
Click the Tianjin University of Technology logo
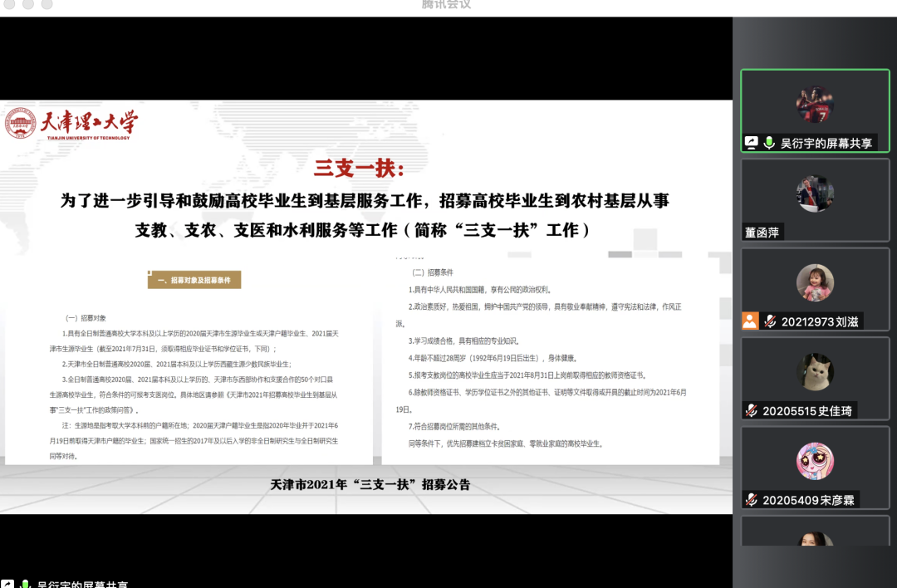(72, 125)
